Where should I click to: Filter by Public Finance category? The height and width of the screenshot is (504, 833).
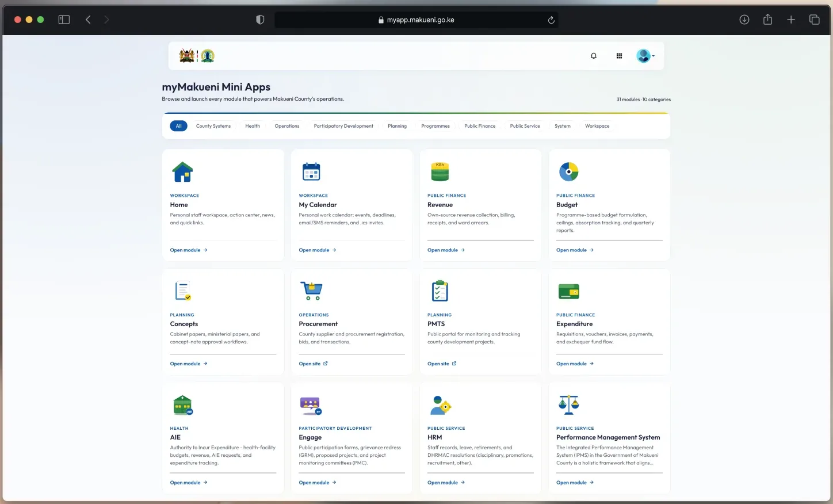coord(480,126)
